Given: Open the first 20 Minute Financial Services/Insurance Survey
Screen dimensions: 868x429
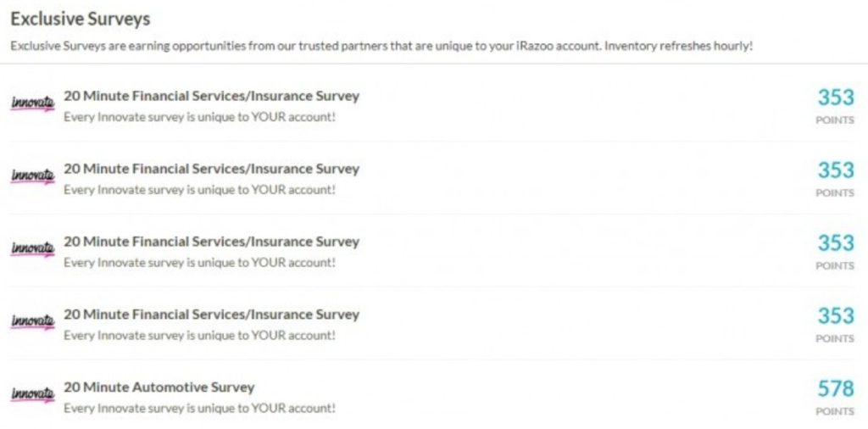Looking at the screenshot, I should click(211, 97).
